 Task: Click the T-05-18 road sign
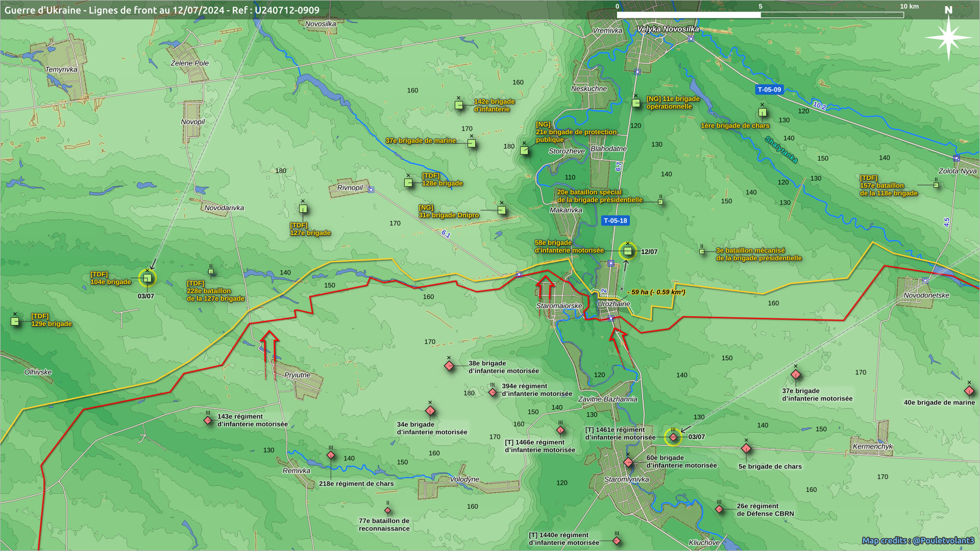coord(615,221)
